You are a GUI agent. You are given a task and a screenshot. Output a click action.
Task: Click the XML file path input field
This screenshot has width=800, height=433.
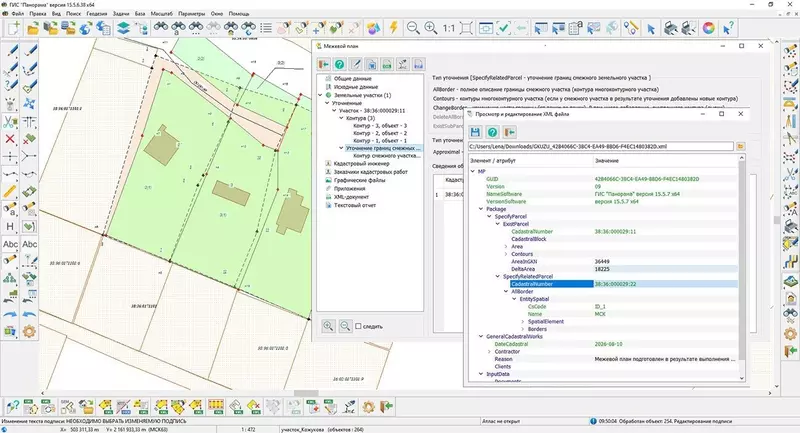tap(601, 146)
